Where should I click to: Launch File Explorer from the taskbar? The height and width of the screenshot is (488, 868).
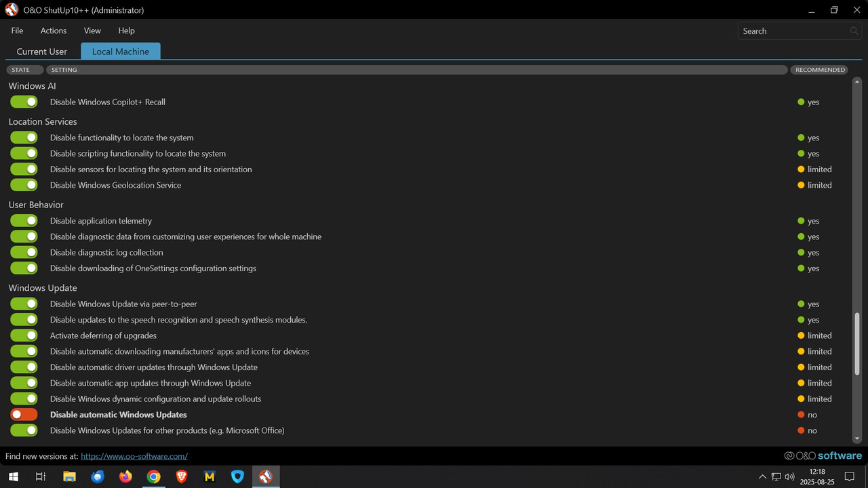pyautogui.click(x=69, y=476)
